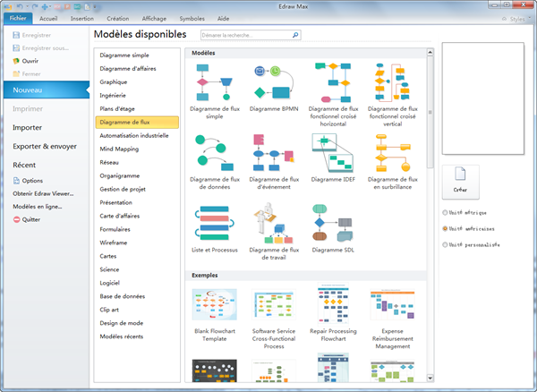This screenshot has width=537, height=392.
Task: Click Nouveau in the file menu
Action: click(47, 89)
